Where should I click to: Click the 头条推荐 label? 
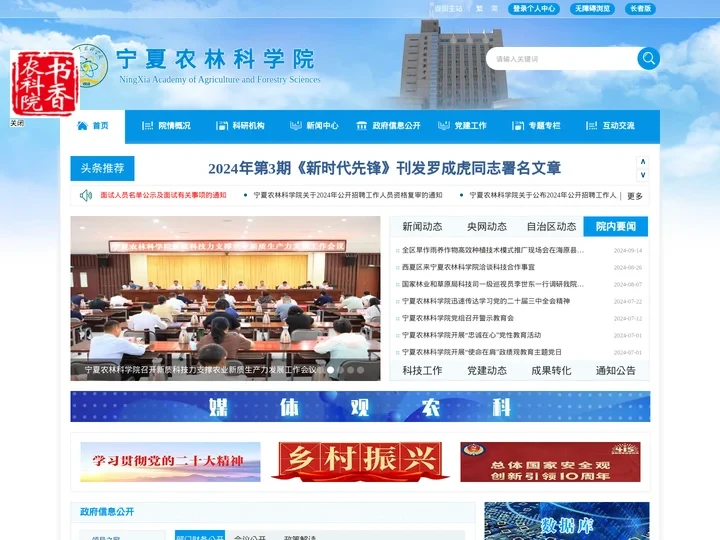102,169
